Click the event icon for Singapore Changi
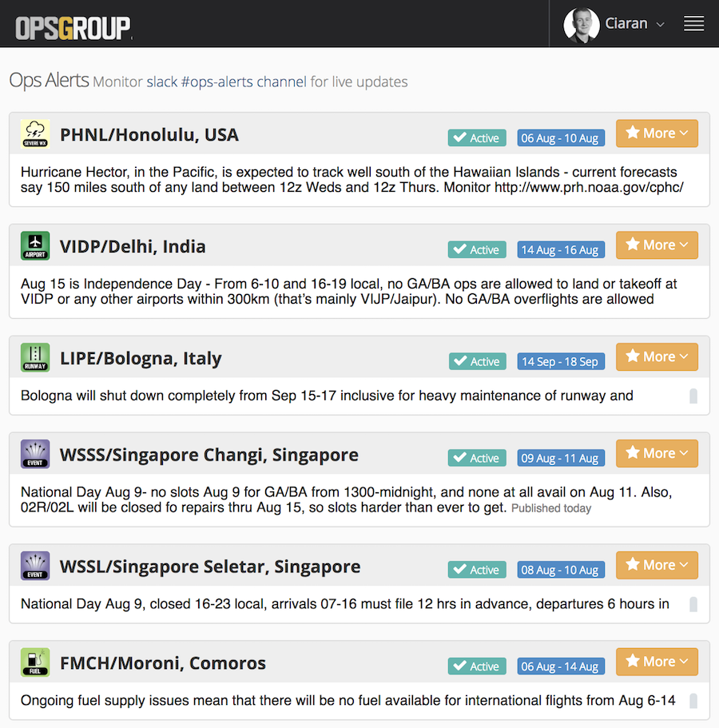Image resolution: width=719 pixels, height=728 pixels. pyautogui.click(x=35, y=455)
